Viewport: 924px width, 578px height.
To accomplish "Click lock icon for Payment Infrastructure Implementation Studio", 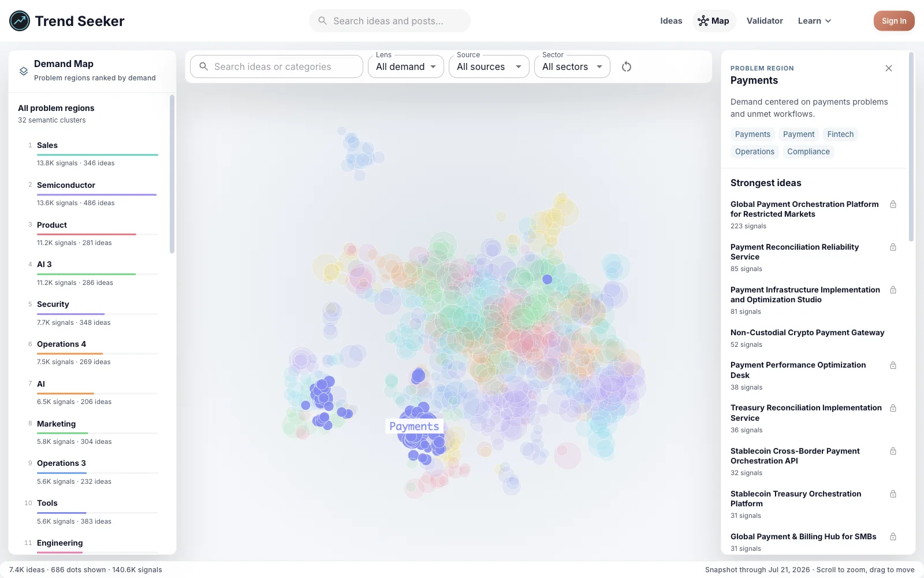I will [893, 290].
